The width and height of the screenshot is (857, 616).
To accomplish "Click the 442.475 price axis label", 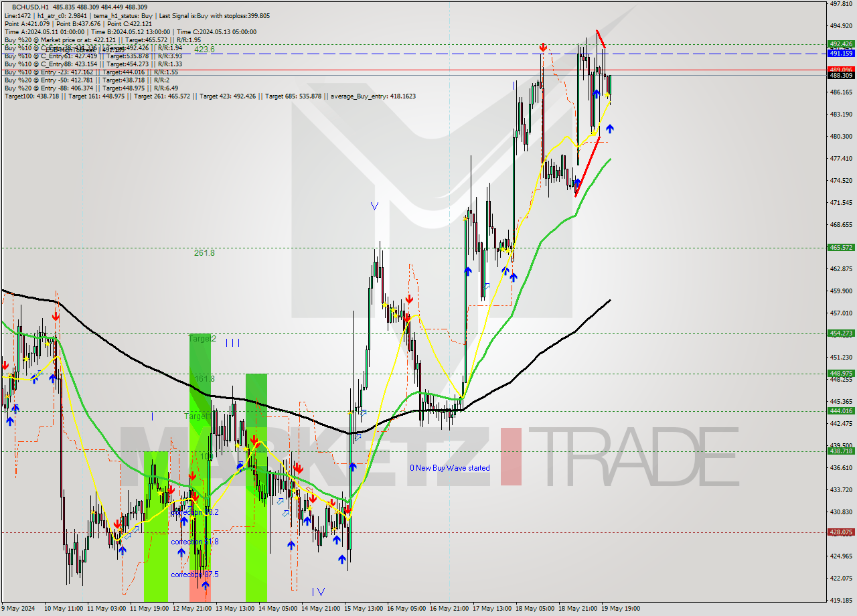I will pos(840,423).
